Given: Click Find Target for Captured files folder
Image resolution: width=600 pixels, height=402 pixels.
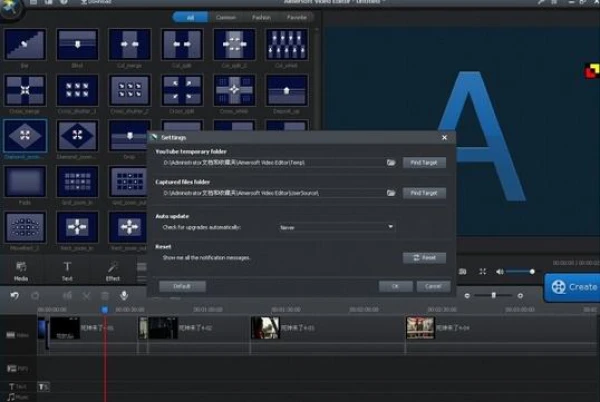Looking at the screenshot, I should 424,193.
